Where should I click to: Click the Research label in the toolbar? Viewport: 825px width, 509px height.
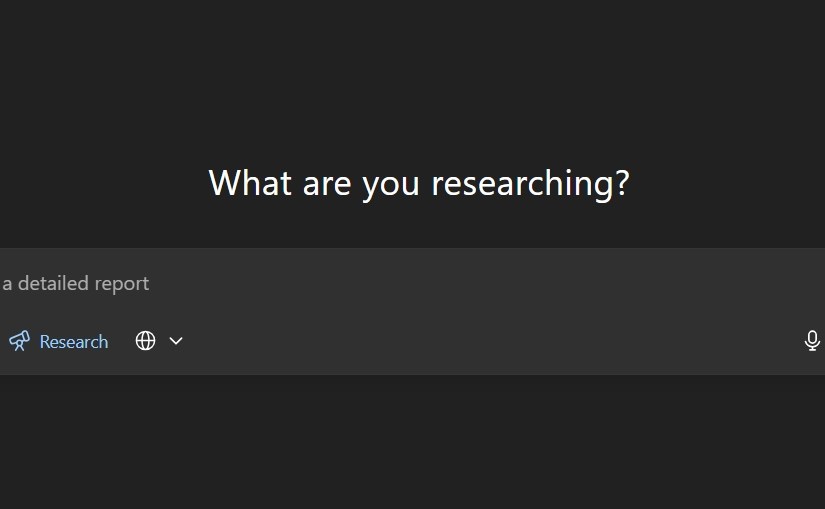(x=73, y=341)
